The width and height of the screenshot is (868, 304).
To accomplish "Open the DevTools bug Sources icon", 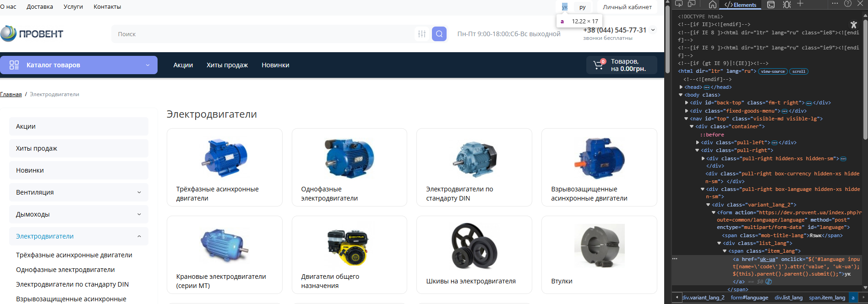I will (x=787, y=5).
